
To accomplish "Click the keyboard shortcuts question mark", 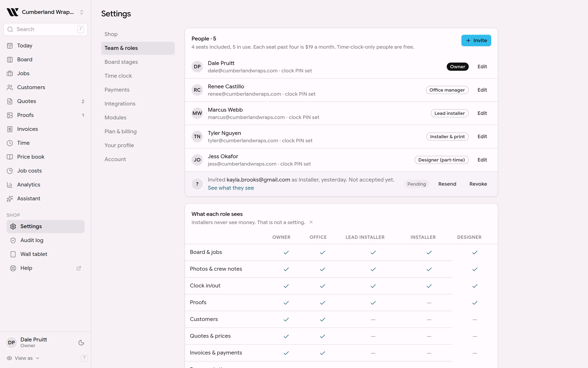I will 84,358.
